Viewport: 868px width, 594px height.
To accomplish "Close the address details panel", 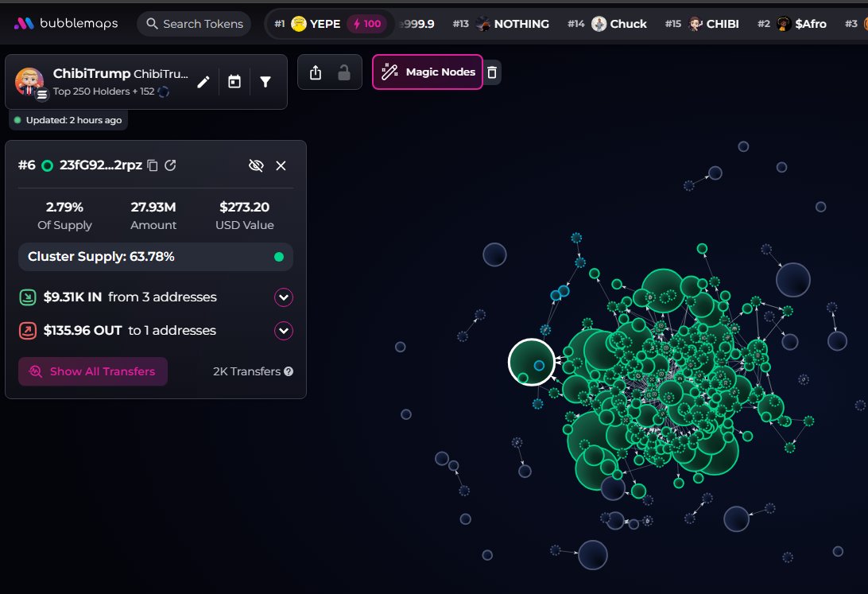I will [281, 165].
